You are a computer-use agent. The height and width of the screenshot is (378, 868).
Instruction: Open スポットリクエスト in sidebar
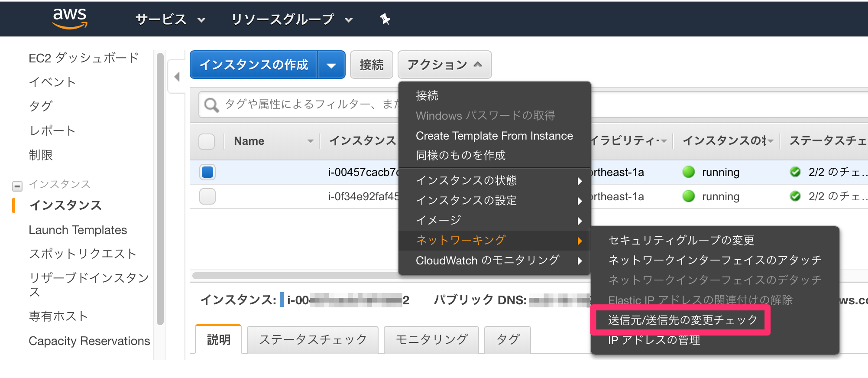(83, 254)
